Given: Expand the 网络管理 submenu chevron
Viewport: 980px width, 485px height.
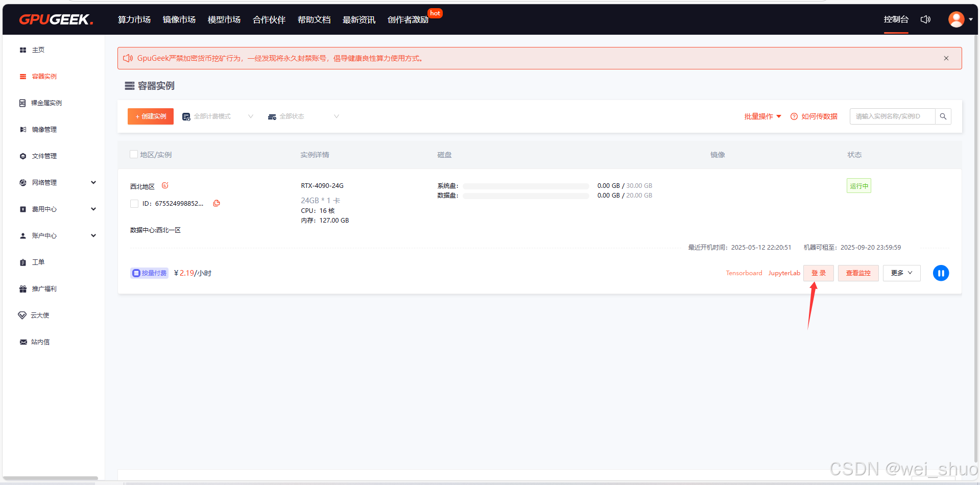Looking at the screenshot, I should [x=93, y=183].
